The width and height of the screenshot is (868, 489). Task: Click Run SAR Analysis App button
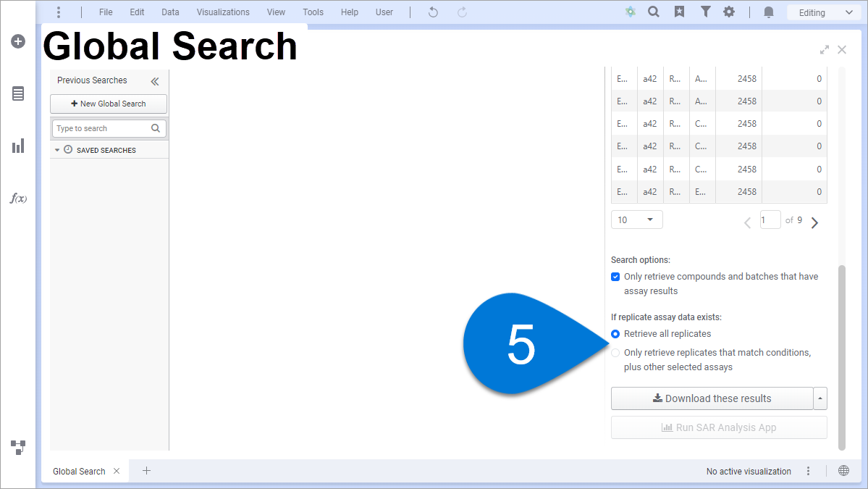point(719,427)
